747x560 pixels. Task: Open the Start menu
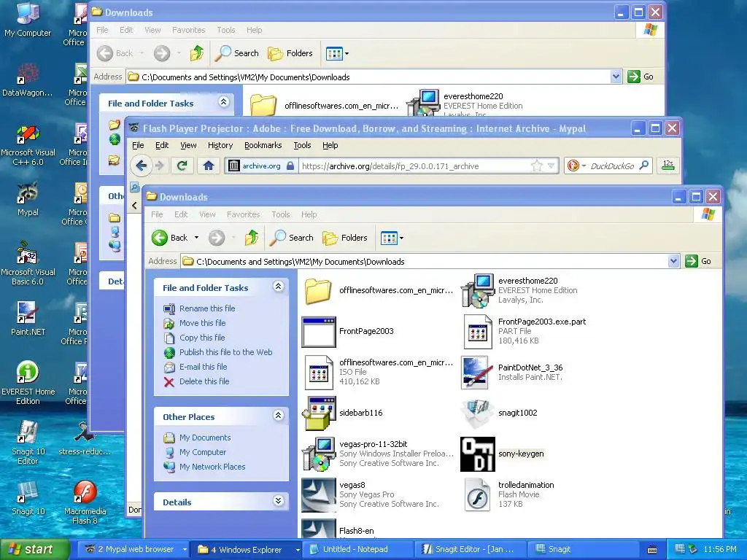(35, 549)
